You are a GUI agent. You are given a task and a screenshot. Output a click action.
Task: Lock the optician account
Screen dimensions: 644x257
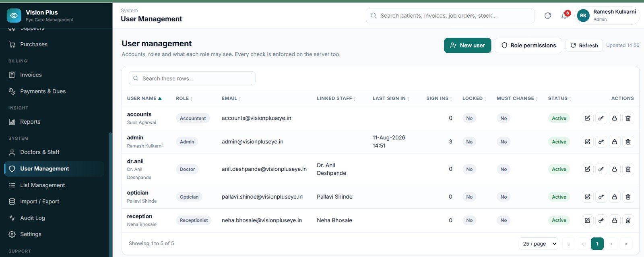[x=614, y=197]
